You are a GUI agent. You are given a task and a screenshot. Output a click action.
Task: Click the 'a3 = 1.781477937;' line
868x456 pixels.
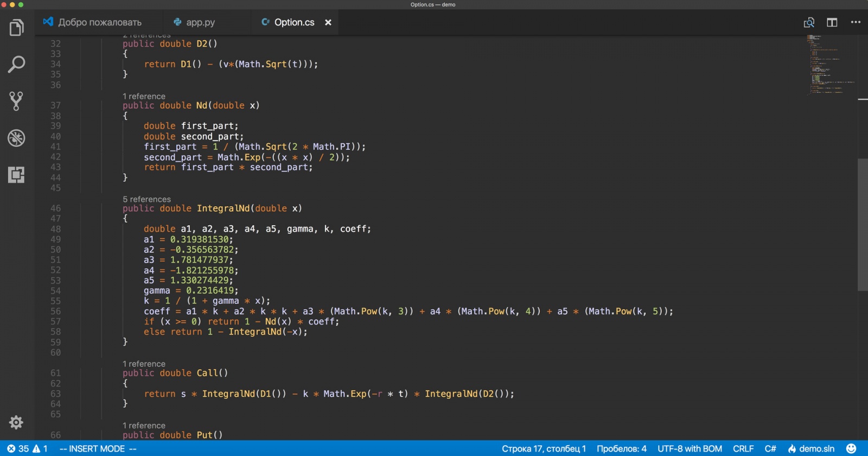click(x=188, y=260)
